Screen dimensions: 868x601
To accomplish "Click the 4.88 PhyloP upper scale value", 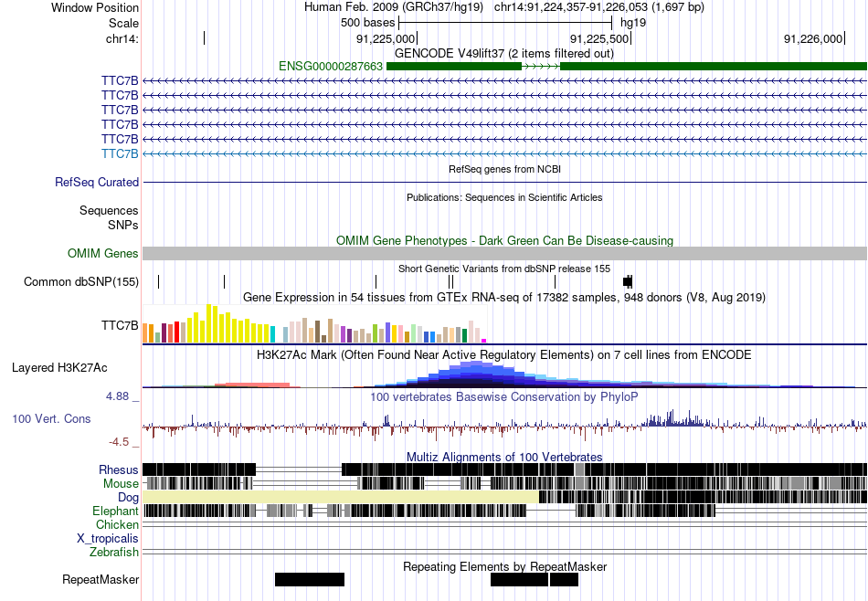I will (x=117, y=396).
